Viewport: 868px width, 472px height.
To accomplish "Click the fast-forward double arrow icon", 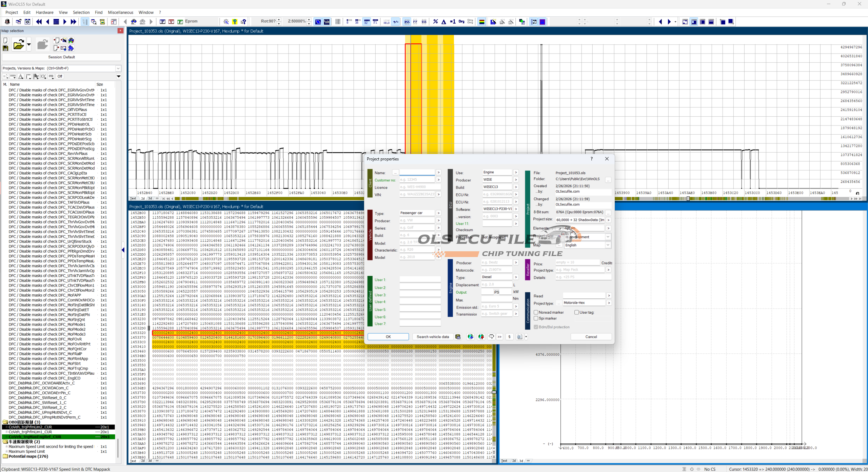I will pyautogui.click(x=73, y=22).
